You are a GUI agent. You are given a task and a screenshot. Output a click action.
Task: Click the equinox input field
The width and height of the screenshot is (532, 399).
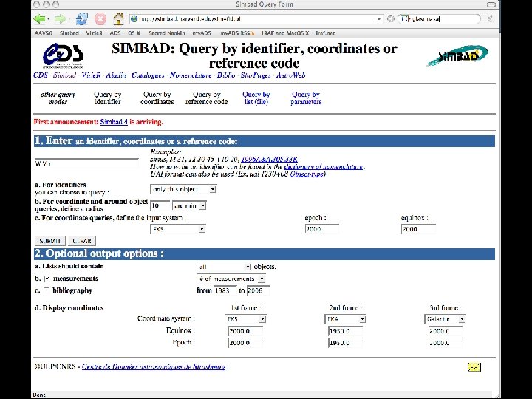[x=418, y=229]
